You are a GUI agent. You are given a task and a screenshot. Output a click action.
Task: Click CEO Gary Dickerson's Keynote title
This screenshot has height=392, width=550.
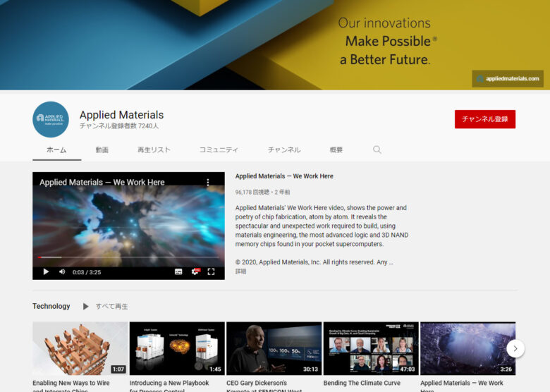(x=264, y=386)
